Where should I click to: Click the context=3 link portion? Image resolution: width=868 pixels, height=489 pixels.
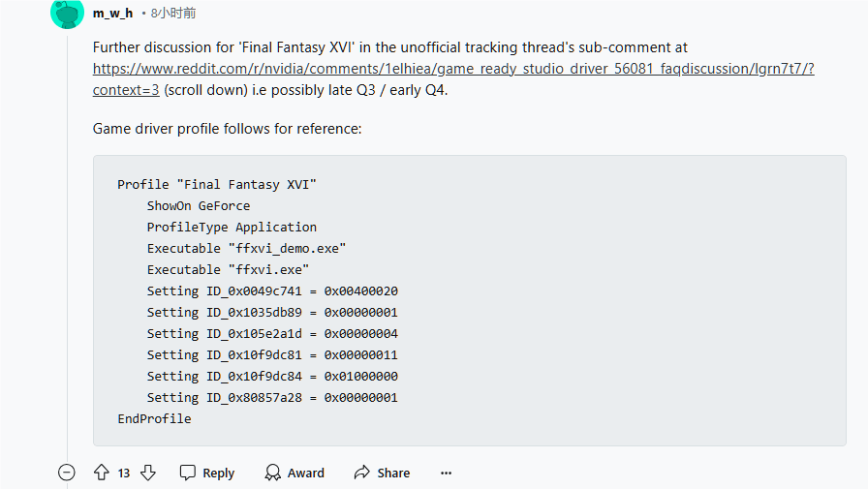(126, 90)
